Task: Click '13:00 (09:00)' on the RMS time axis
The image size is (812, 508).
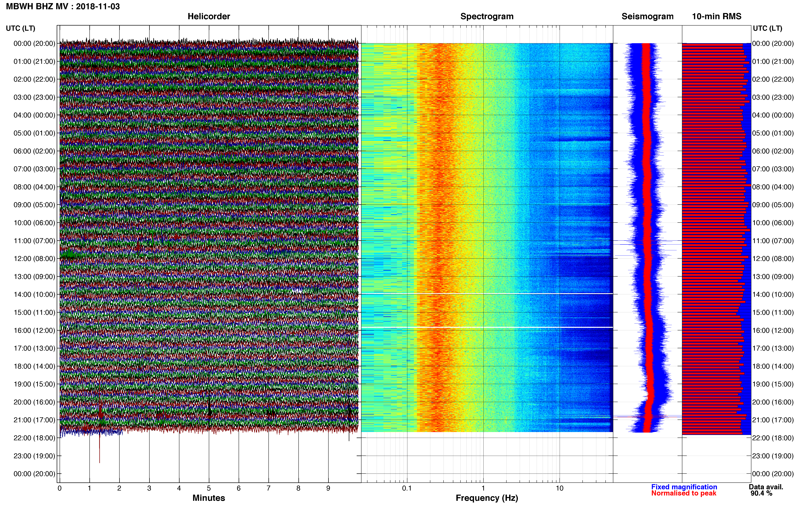Action: pos(773,277)
